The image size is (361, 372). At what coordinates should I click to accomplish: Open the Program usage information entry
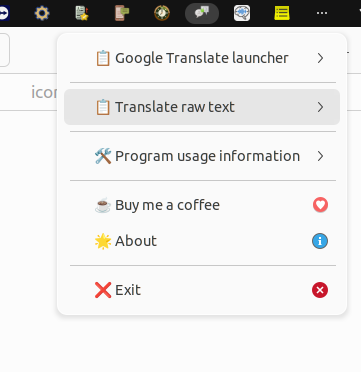pos(202,156)
